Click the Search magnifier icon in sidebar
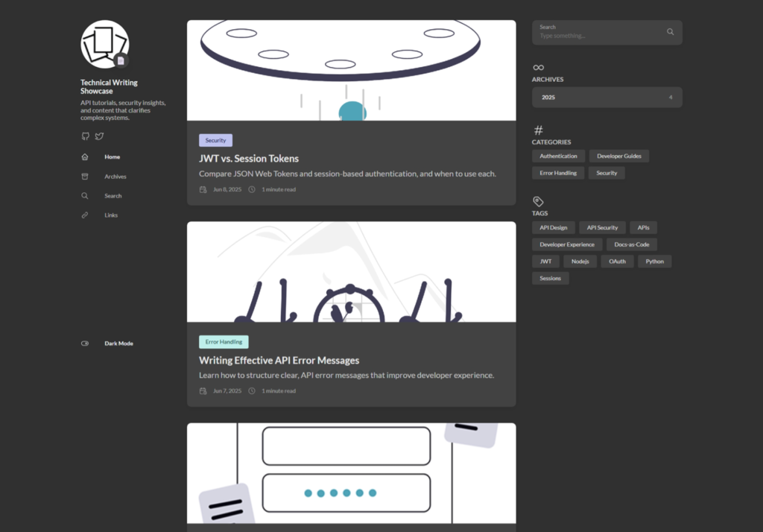Screen dimensions: 763x532 tap(85, 196)
